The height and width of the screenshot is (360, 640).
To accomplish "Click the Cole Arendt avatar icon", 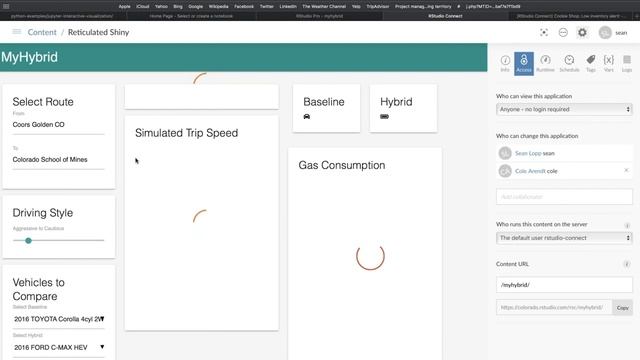I will [505, 171].
